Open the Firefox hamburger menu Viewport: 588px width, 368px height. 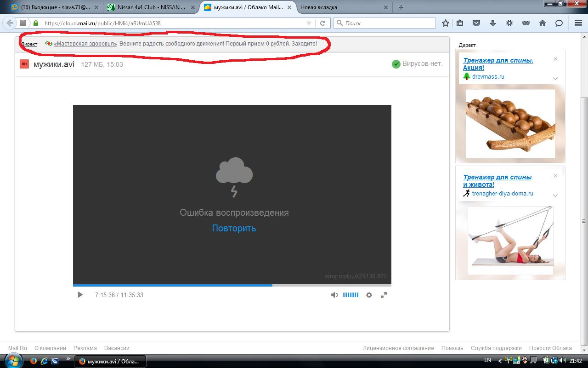coord(578,23)
